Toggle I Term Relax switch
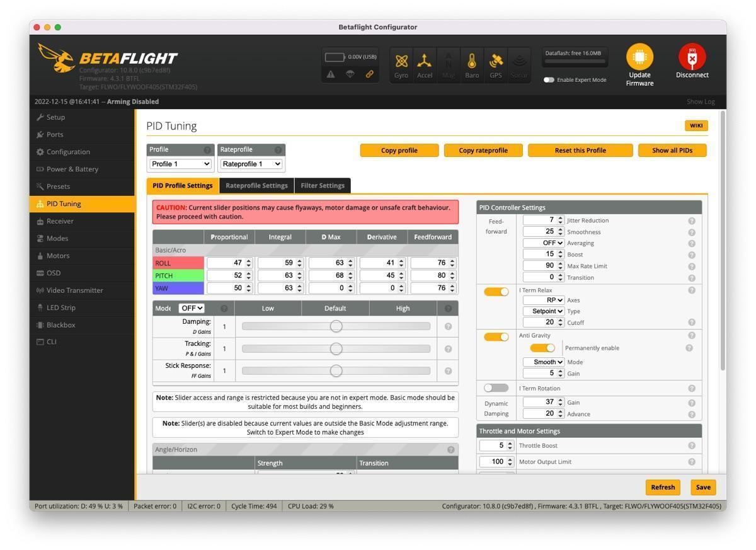This screenshot has height=550, width=756. 496,292
